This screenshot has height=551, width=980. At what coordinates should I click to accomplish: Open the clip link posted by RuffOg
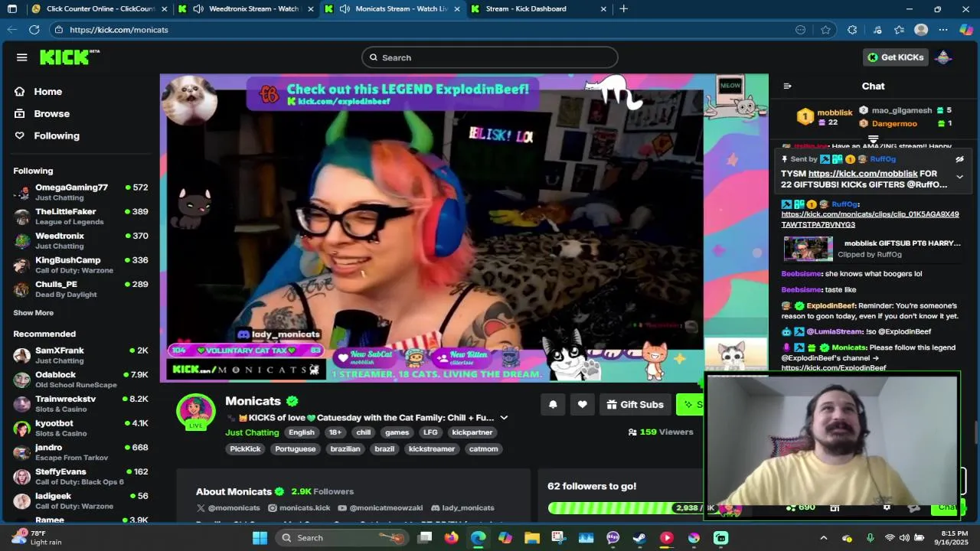[x=870, y=220]
